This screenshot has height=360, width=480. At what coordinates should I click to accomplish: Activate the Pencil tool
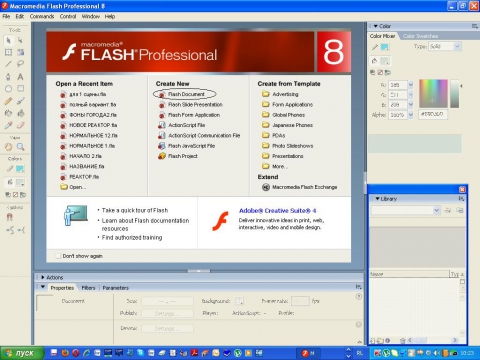tap(8, 101)
